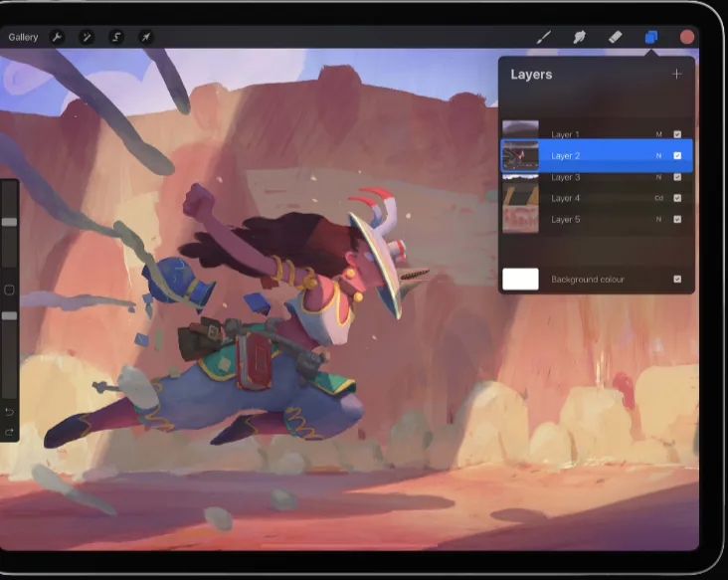The height and width of the screenshot is (580, 728).
Task: Click the Layers panel title
Action: 531,75
